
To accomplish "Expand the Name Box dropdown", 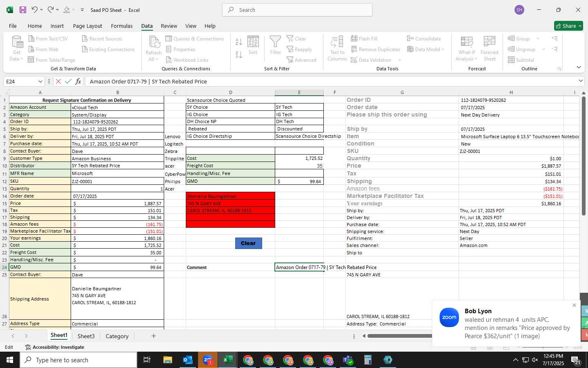I will coord(40,81).
